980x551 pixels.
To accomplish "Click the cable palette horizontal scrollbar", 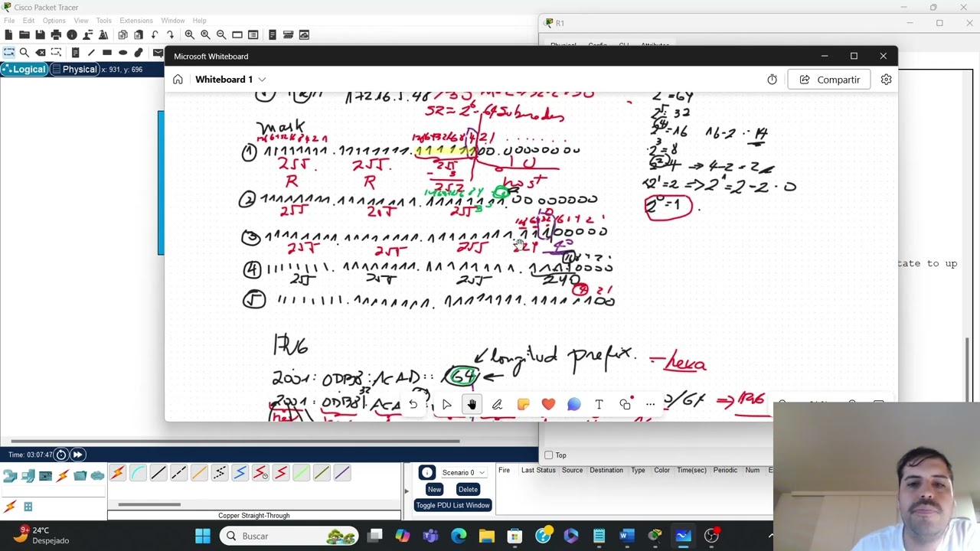I will click(149, 504).
